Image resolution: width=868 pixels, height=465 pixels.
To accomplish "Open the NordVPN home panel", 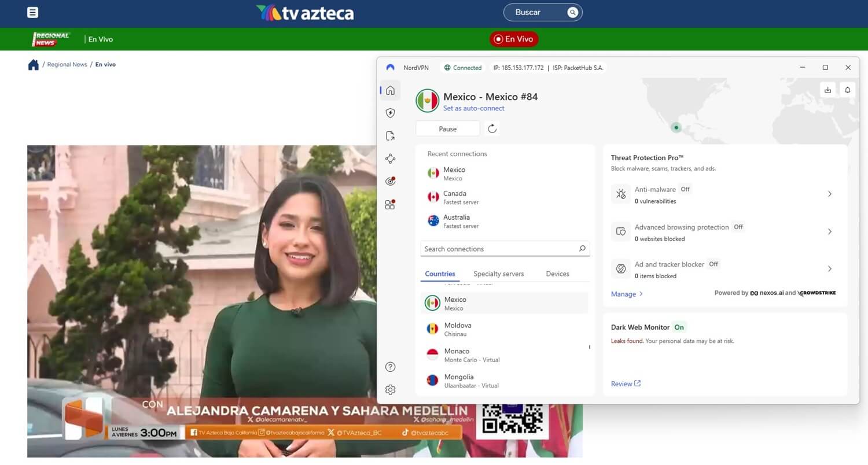I will point(390,90).
